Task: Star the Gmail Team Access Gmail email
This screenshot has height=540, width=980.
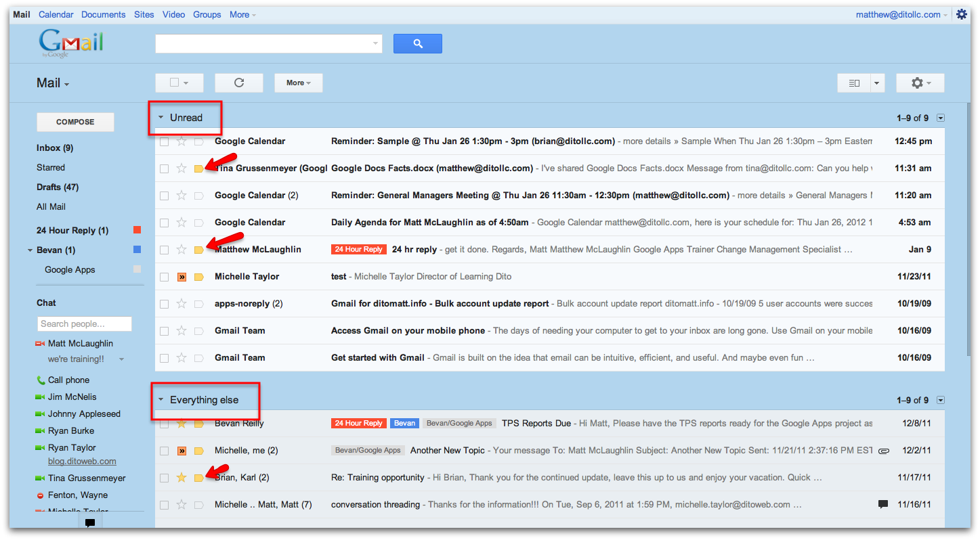Action: tap(182, 331)
